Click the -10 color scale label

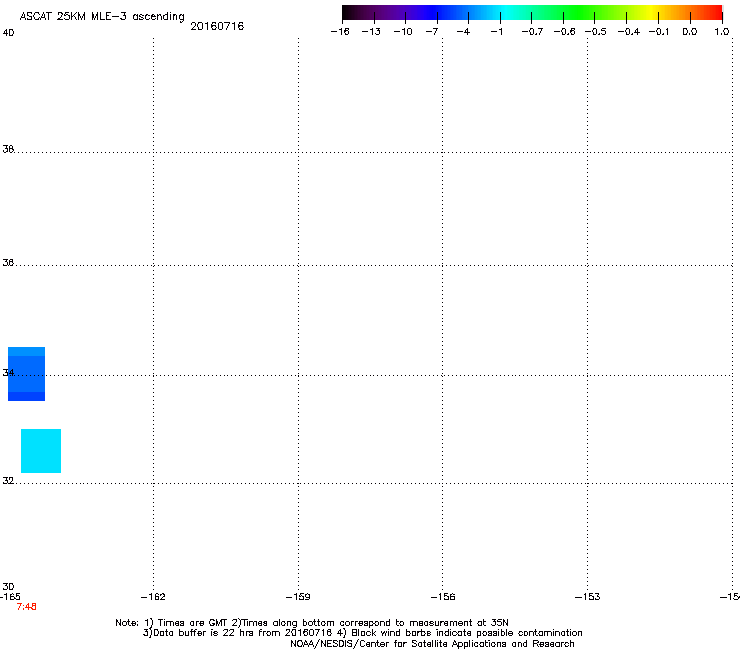click(x=403, y=32)
